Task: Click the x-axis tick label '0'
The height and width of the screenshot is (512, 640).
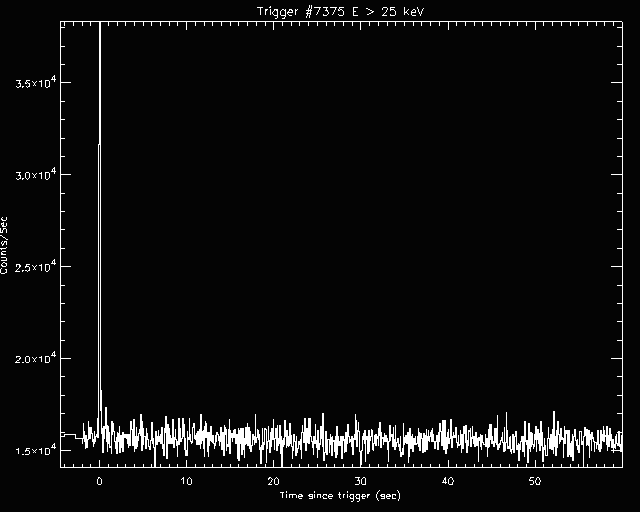Action: tap(99, 481)
